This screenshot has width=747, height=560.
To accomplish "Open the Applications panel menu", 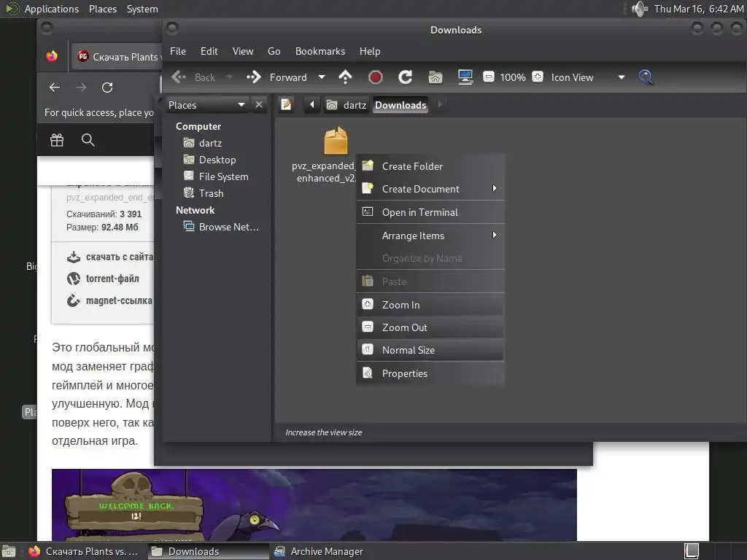I will [42, 9].
